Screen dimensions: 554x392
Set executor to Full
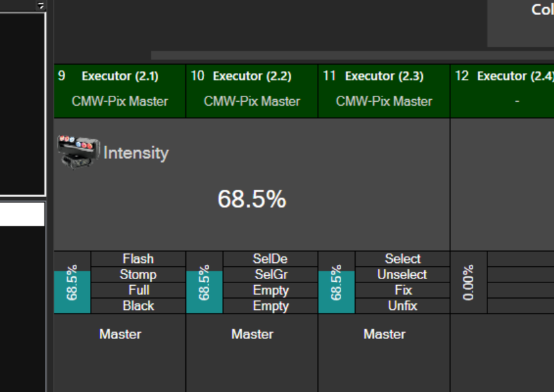[x=138, y=290]
